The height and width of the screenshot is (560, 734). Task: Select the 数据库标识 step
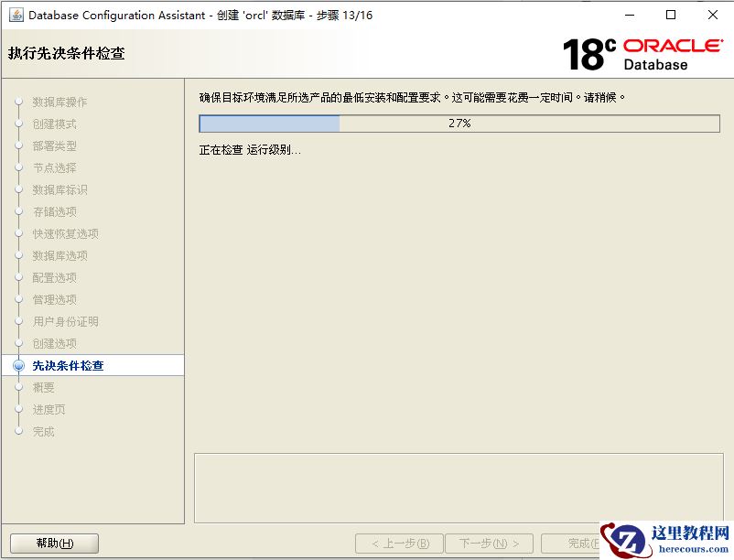click(x=59, y=190)
